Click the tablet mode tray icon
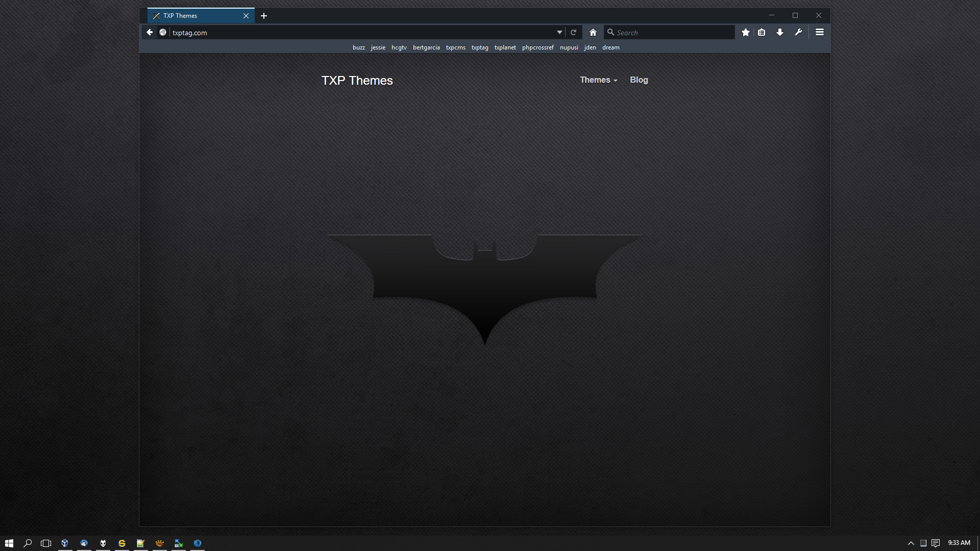 pyautogui.click(x=923, y=543)
